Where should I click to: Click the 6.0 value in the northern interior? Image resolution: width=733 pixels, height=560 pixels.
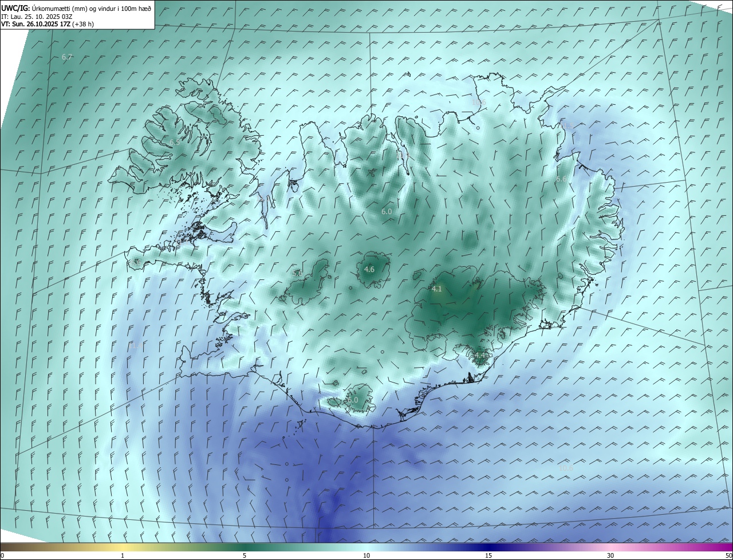coord(387,211)
